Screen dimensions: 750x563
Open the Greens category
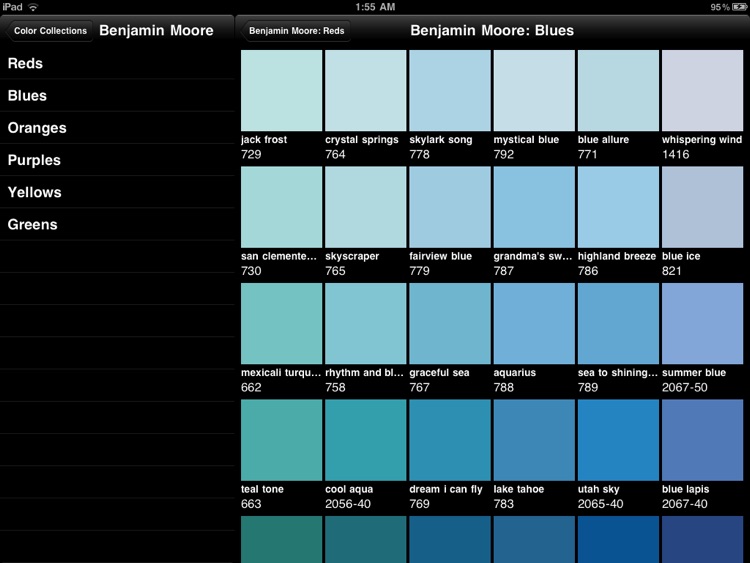click(117, 224)
